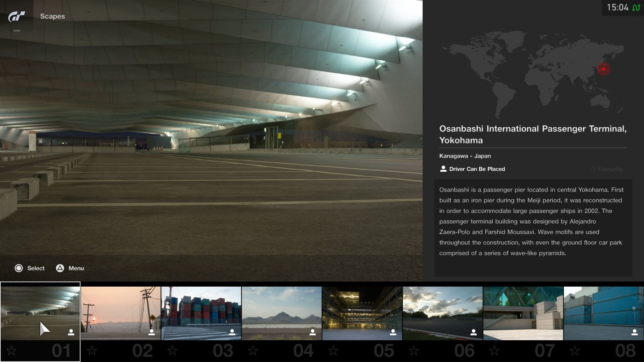Click the Select label in bottom hints
Screen dimensions: 644x362
tap(36, 268)
